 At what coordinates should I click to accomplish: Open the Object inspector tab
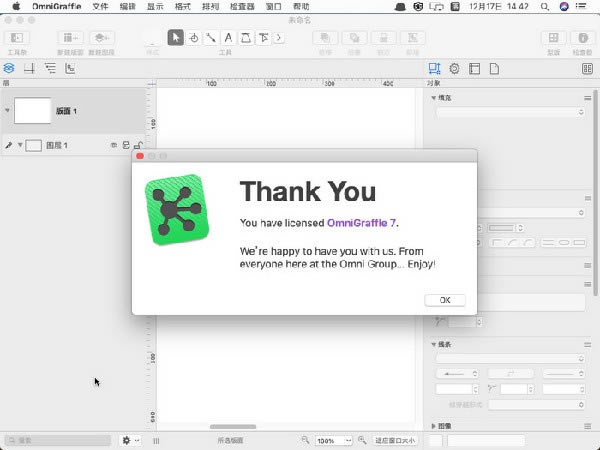coord(434,68)
